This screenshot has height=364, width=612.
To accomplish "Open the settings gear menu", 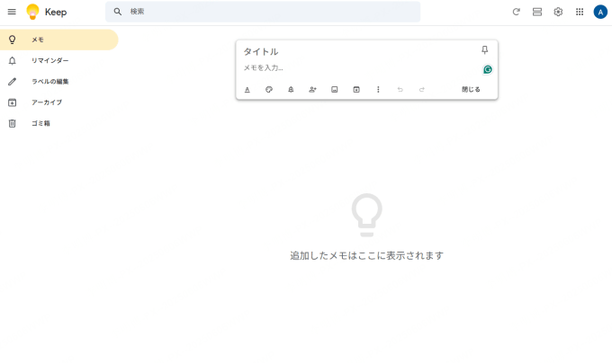I will click(558, 12).
